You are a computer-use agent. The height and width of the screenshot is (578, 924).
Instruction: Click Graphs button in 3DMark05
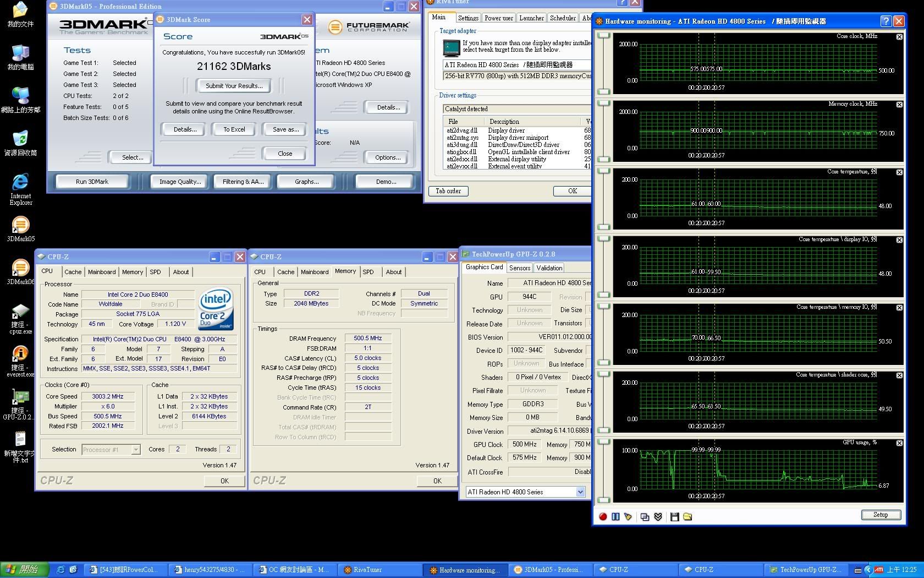point(307,182)
